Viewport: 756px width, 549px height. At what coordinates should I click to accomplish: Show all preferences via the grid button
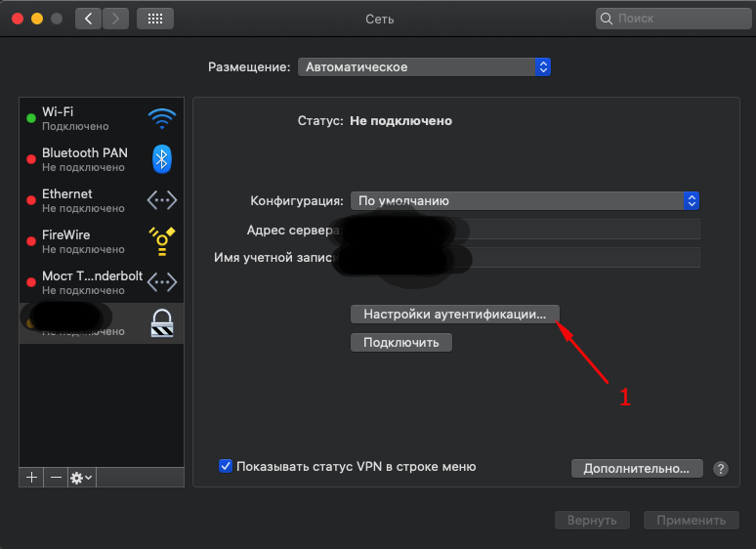(x=154, y=19)
